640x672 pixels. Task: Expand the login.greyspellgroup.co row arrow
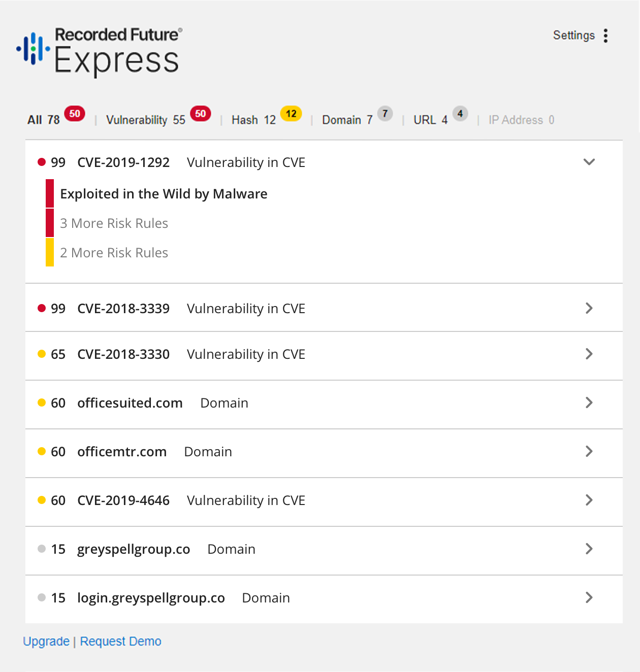pyautogui.click(x=589, y=597)
